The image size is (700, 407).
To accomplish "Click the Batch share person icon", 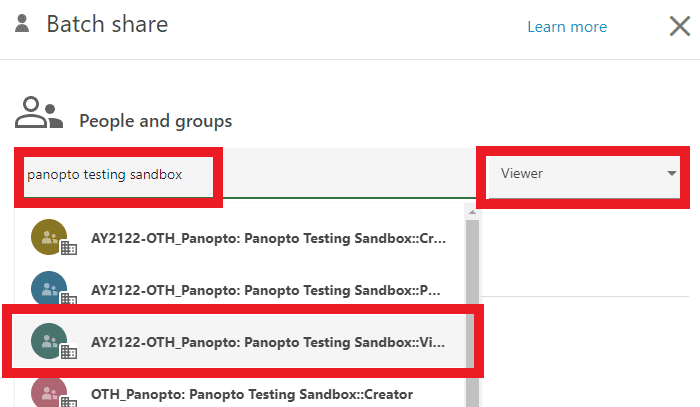I will coord(22,22).
